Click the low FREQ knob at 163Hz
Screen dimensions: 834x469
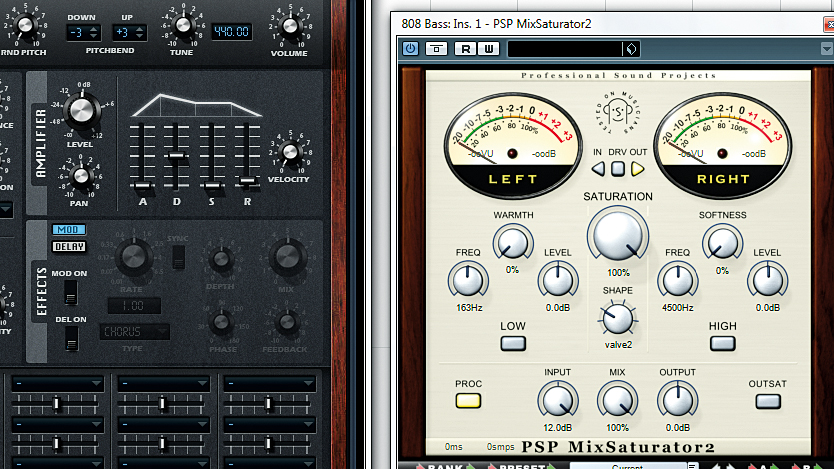(468, 280)
